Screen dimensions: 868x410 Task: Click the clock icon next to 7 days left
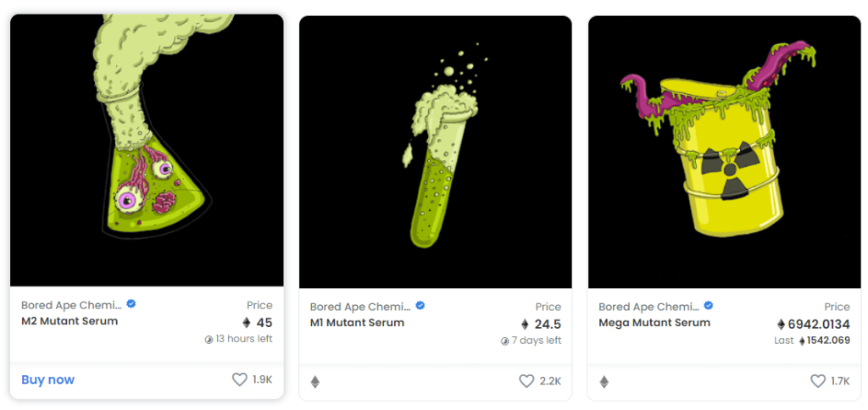click(x=505, y=341)
